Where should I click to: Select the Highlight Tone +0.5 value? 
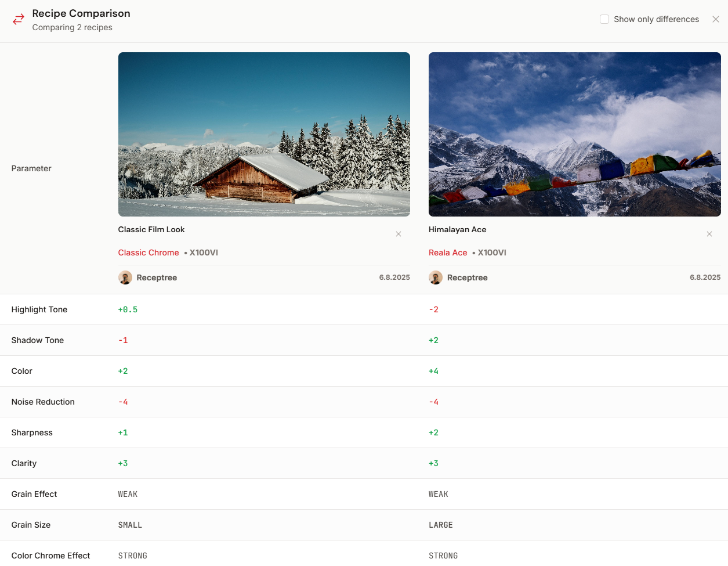(128, 309)
